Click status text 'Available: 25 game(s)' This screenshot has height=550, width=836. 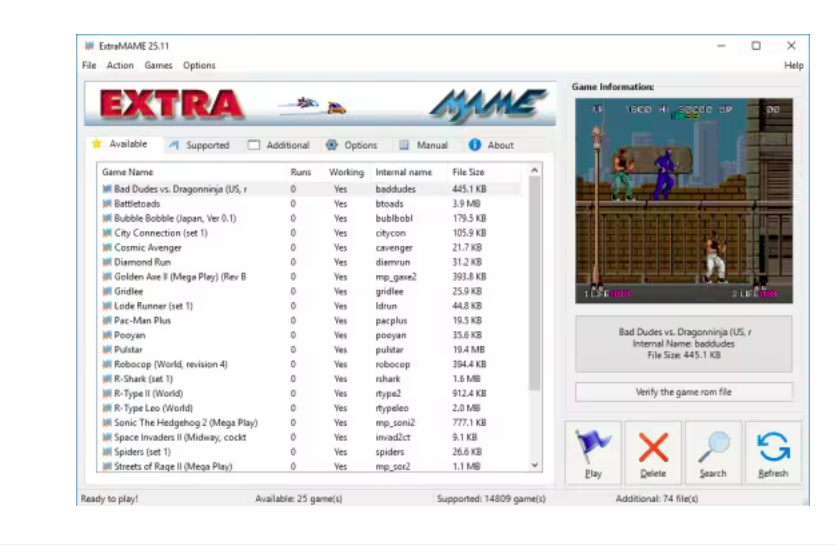tap(299, 499)
